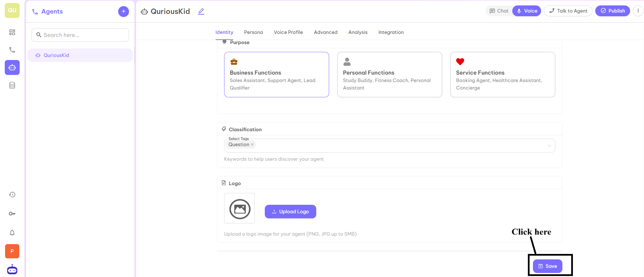Open the Voice Profile tab
644x277 pixels.
[288, 32]
